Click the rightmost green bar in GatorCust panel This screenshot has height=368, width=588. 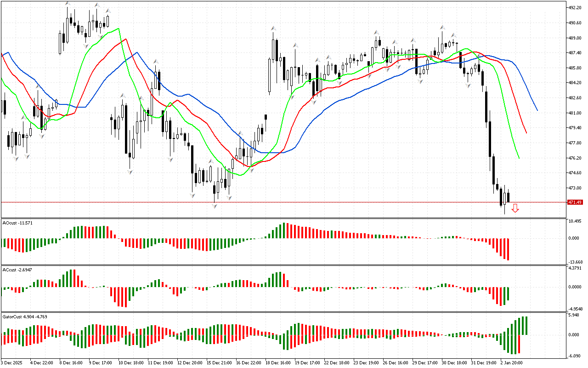click(x=526, y=326)
